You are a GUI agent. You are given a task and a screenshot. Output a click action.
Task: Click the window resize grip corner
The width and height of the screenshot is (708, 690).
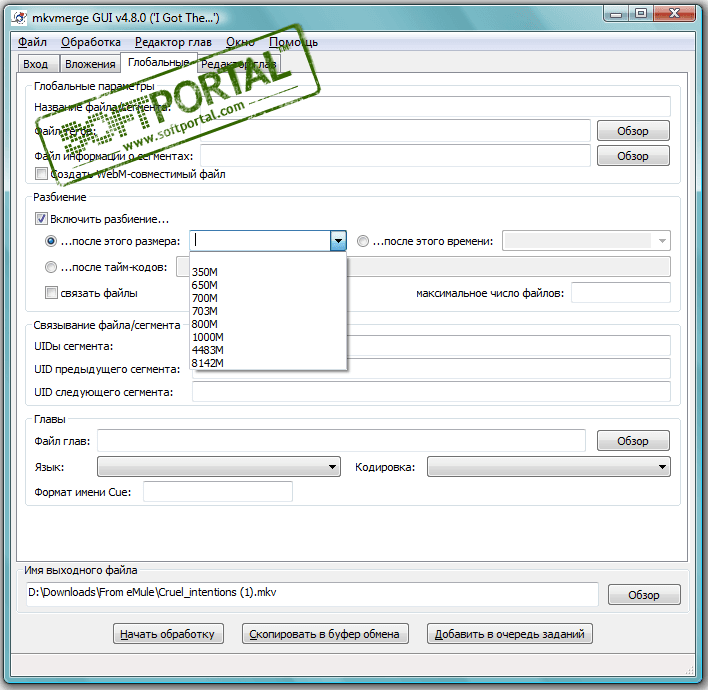tap(690, 671)
